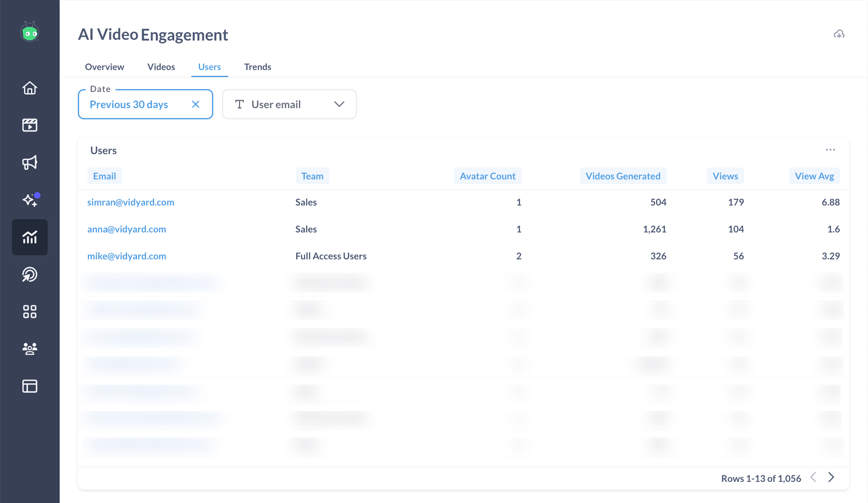Open the Users table options menu
This screenshot has height=503, width=868.
click(x=830, y=150)
